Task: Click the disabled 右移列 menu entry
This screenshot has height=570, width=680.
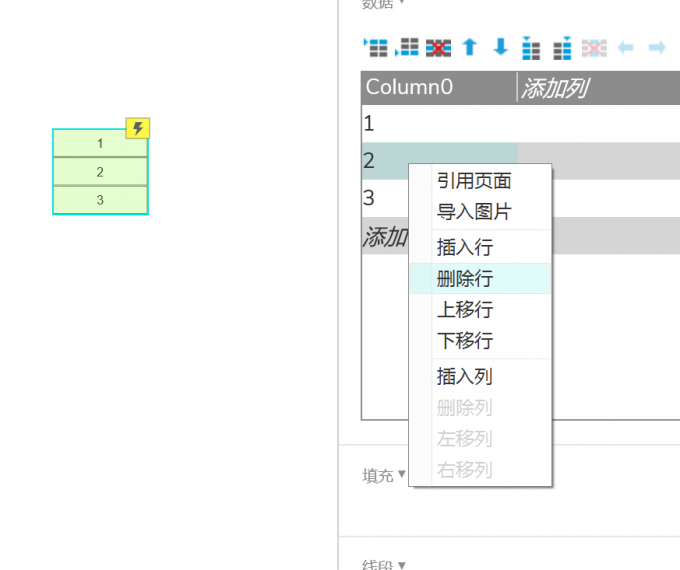Action: (481, 469)
